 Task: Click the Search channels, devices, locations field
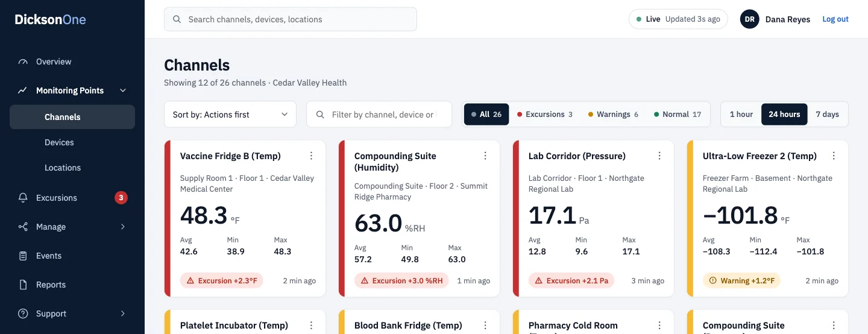tap(291, 19)
